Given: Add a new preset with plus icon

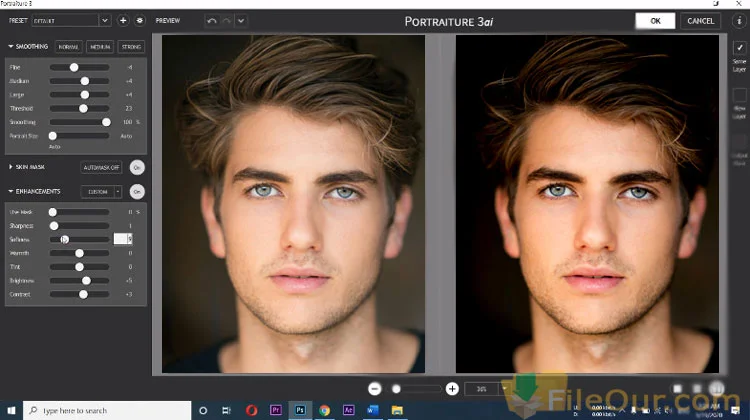Looking at the screenshot, I should click(123, 21).
